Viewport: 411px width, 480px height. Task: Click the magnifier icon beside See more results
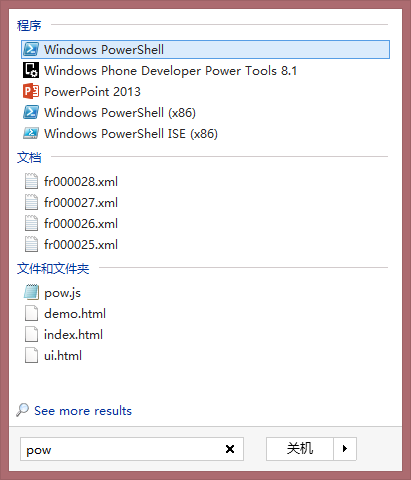point(22,410)
